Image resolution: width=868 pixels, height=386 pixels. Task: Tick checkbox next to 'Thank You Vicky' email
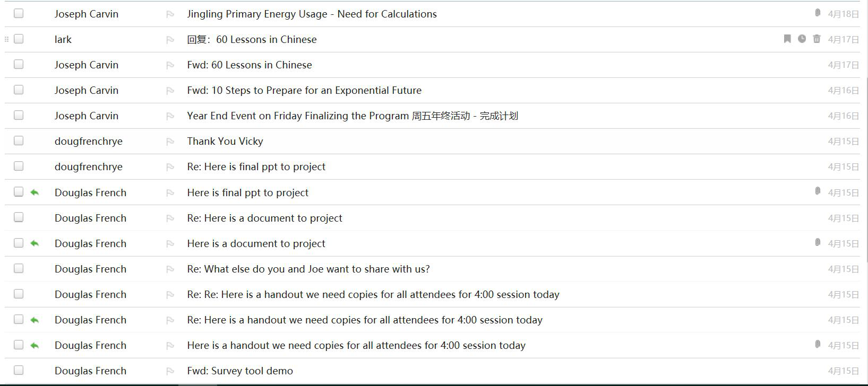19,141
